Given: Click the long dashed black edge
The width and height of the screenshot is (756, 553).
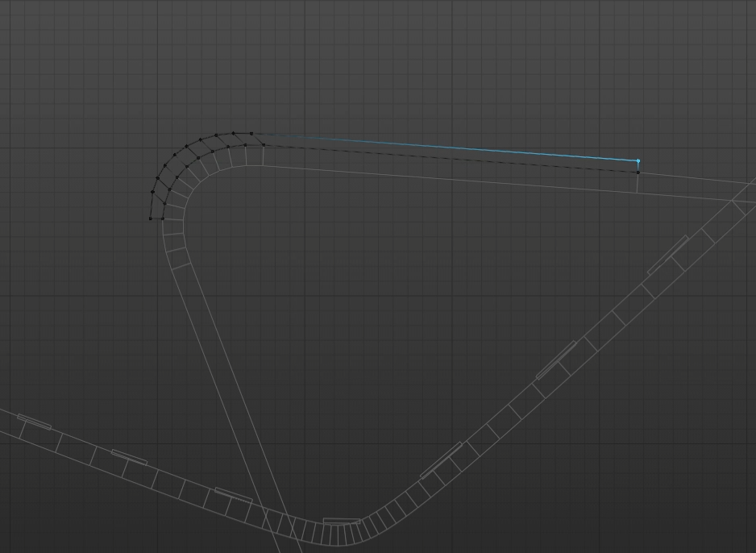Looking at the screenshot, I should (x=451, y=158).
